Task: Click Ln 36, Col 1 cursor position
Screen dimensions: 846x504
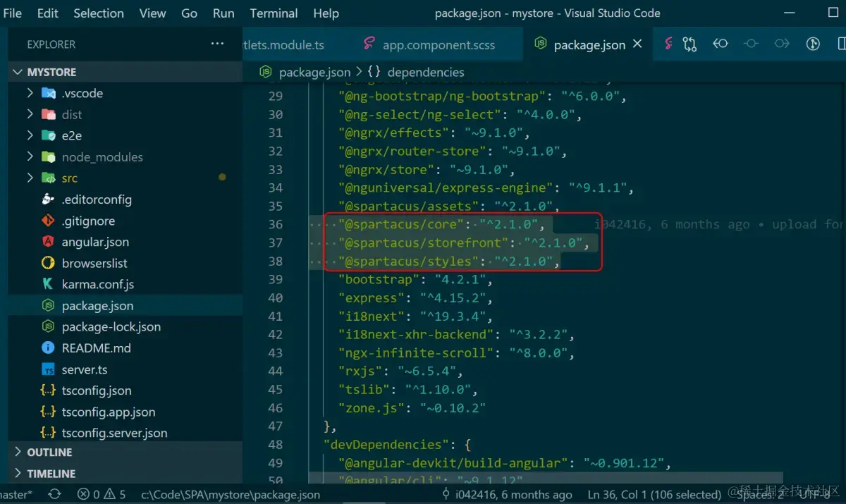Action: coord(654,495)
